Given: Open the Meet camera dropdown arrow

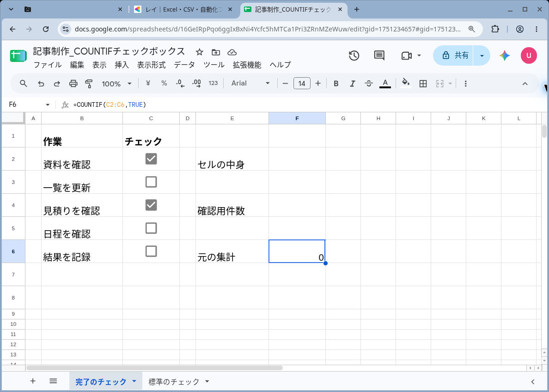Looking at the screenshot, I should coord(419,55).
